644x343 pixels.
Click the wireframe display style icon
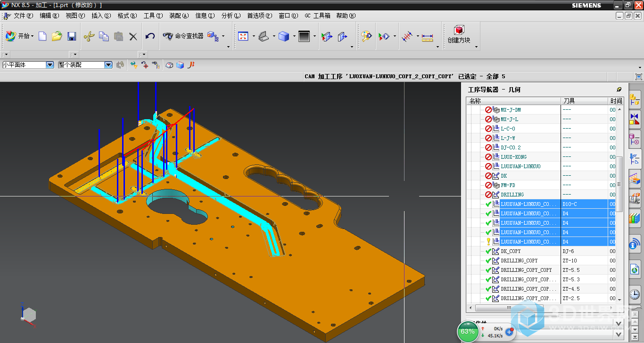(264, 36)
